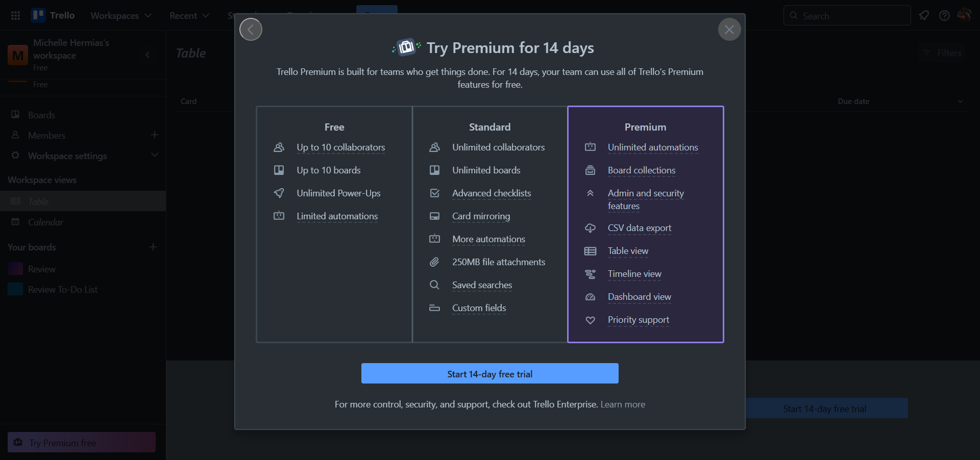Expand the Recent dropdown
Screen dimensions: 980x460
[x=189, y=15]
